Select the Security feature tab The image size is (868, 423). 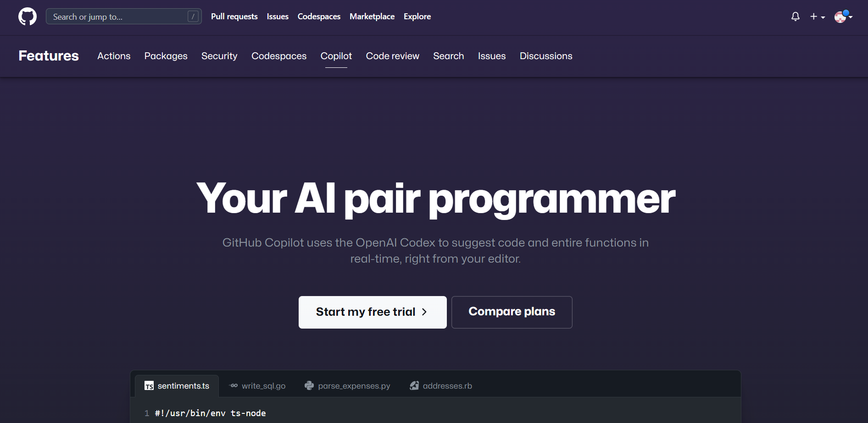pos(219,56)
